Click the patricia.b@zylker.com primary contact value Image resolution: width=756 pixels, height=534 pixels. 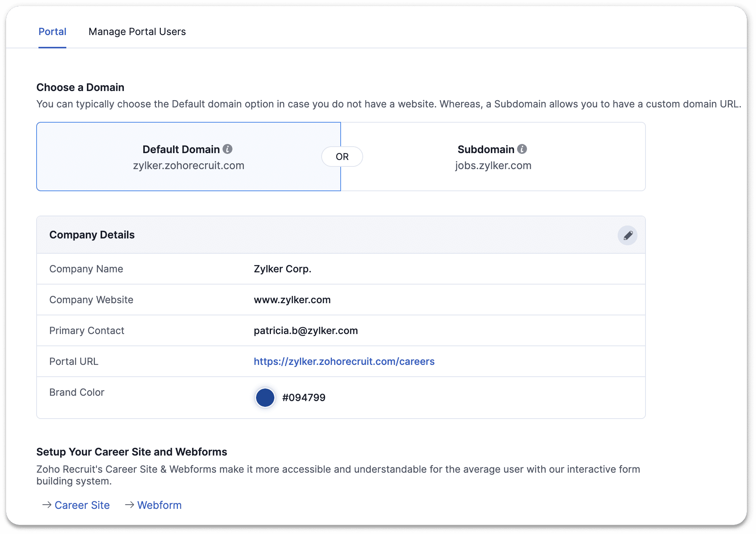[x=306, y=331]
